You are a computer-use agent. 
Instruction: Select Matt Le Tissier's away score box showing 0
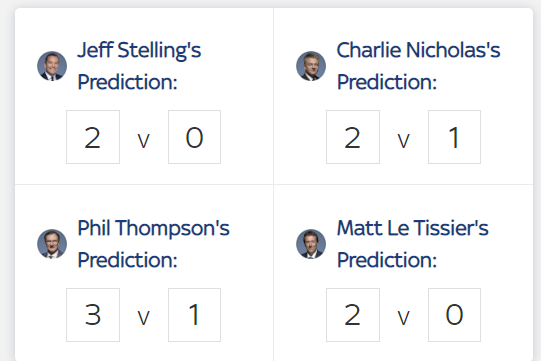click(x=454, y=315)
